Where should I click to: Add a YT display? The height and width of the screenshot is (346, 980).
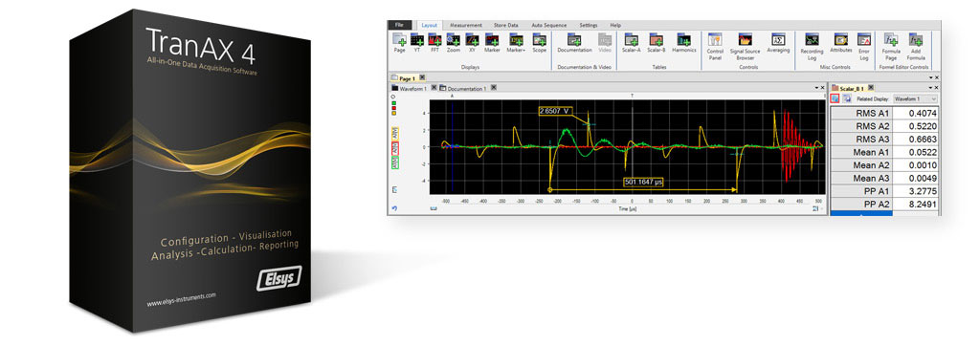pos(417,43)
